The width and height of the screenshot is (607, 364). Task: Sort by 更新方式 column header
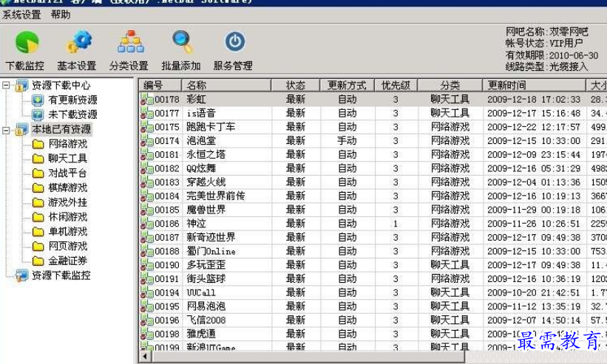click(x=347, y=85)
